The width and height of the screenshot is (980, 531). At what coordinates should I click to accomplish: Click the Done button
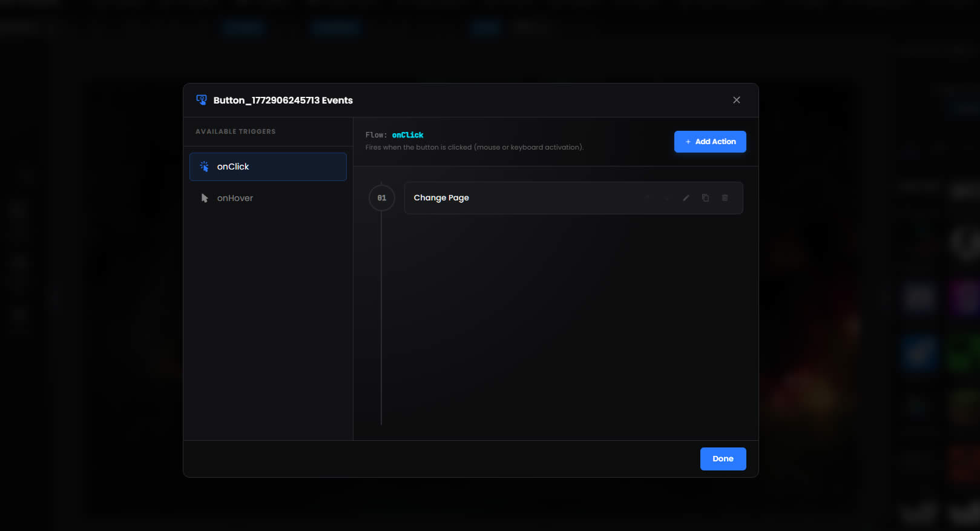pyautogui.click(x=723, y=459)
